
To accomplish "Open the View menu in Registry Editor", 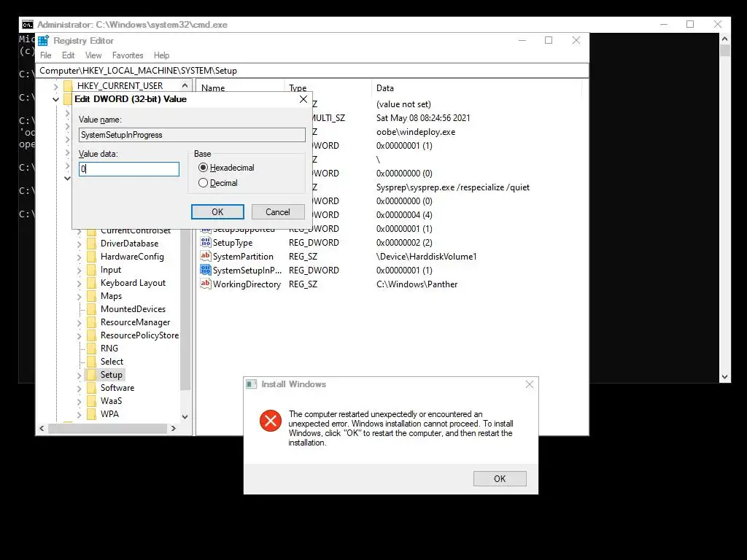I will tap(93, 55).
